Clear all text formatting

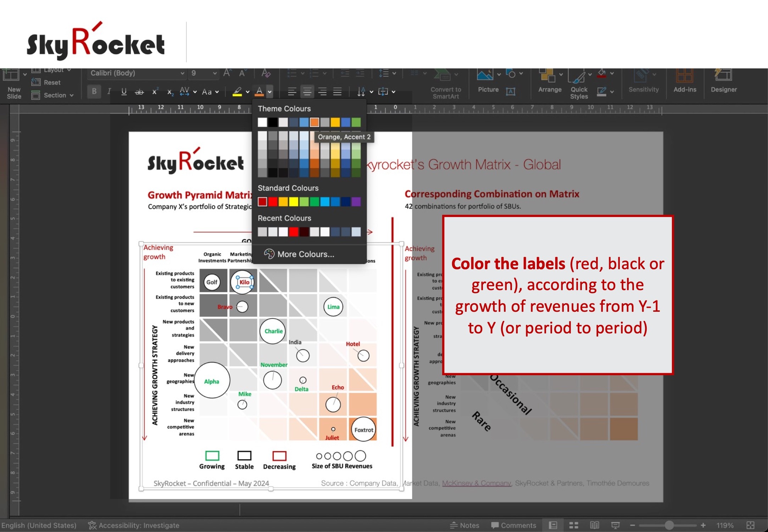coord(266,73)
